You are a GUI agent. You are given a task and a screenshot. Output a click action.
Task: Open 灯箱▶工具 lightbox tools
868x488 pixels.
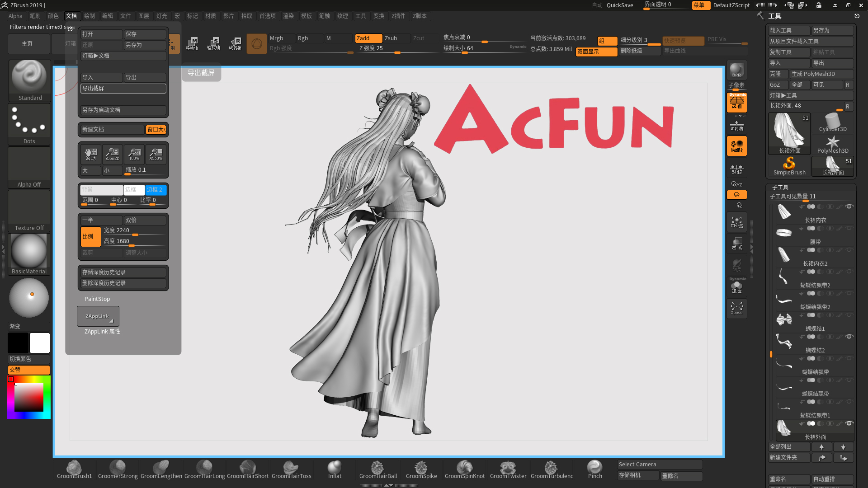811,96
